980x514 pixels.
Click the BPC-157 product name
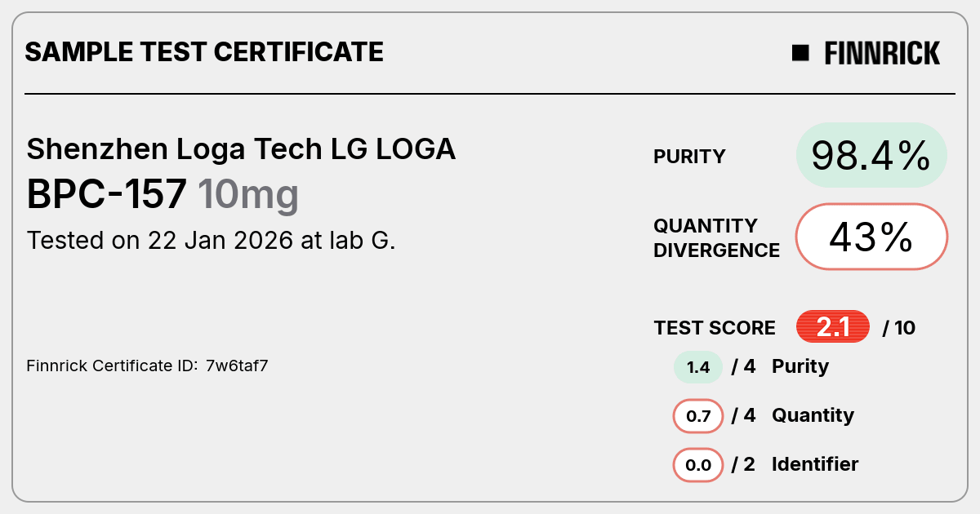[108, 194]
